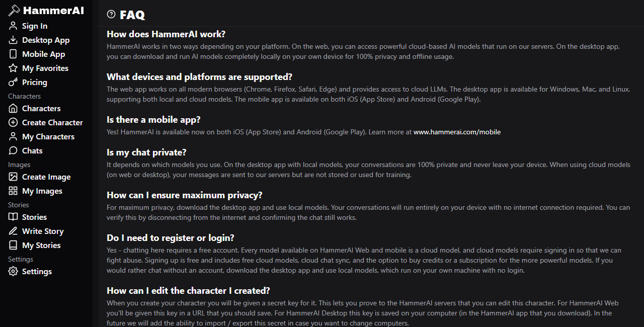Open the My Characters sidebar link
Viewport: 644px width, 327px height.
pyautogui.click(x=48, y=137)
